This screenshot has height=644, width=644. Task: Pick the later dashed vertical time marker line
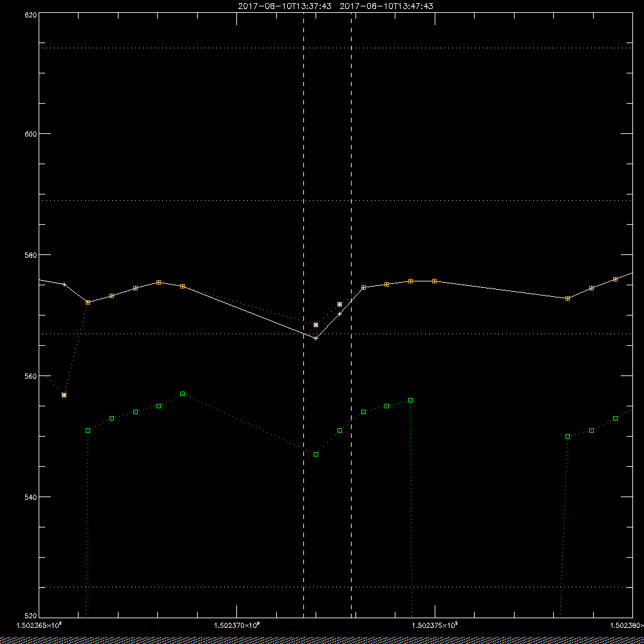(351, 315)
